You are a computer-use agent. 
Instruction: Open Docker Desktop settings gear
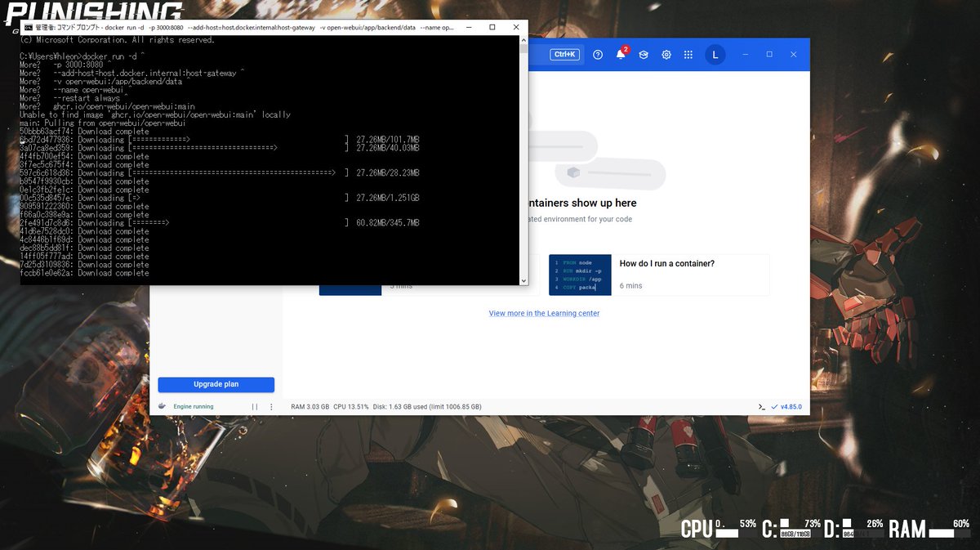666,55
